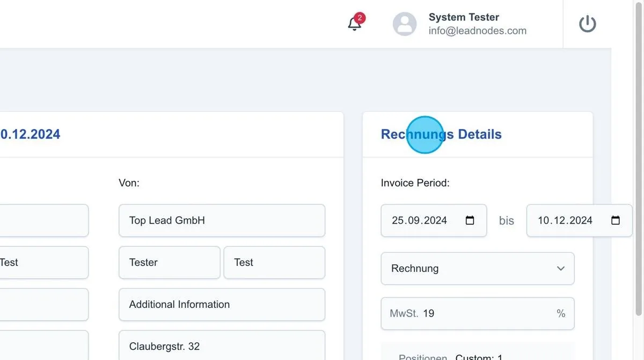644x360 pixels.
Task: Edit the Test last name field under Von
Action: pyautogui.click(x=274, y=262)
